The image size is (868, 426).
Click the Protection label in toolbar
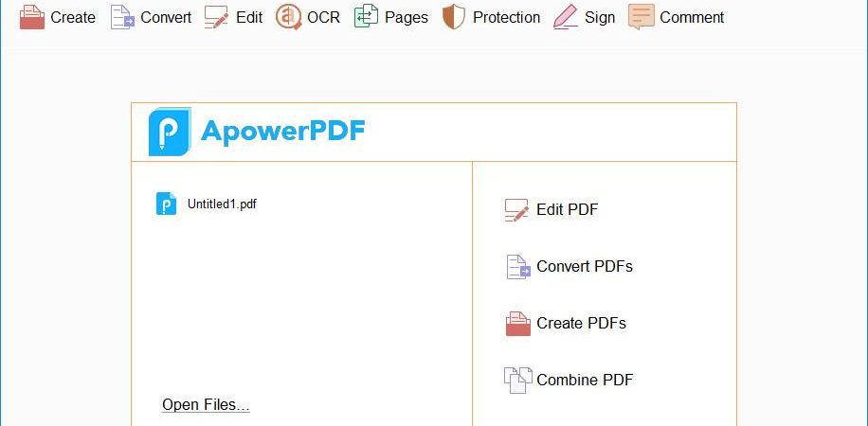507,17
